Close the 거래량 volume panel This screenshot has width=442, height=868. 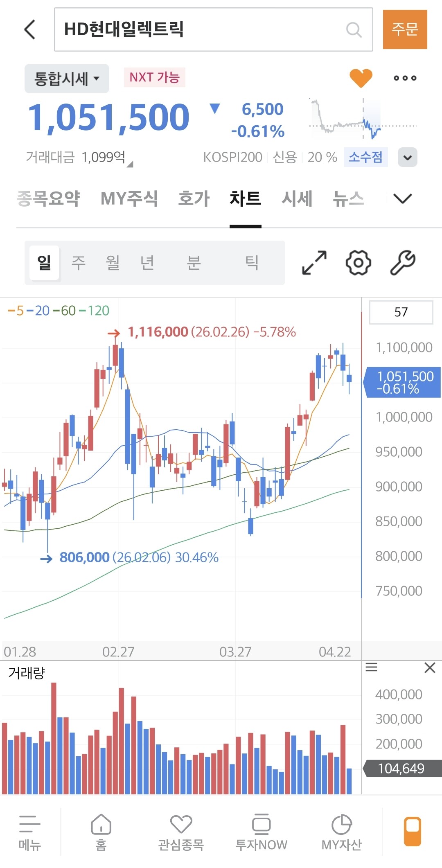pyautogui.click(x=430, y=668)
